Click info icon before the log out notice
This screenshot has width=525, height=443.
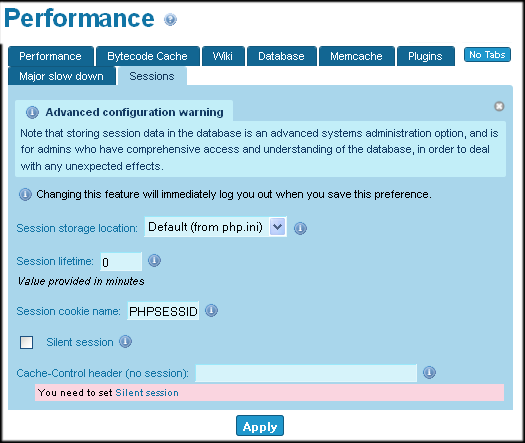[25, 194]
